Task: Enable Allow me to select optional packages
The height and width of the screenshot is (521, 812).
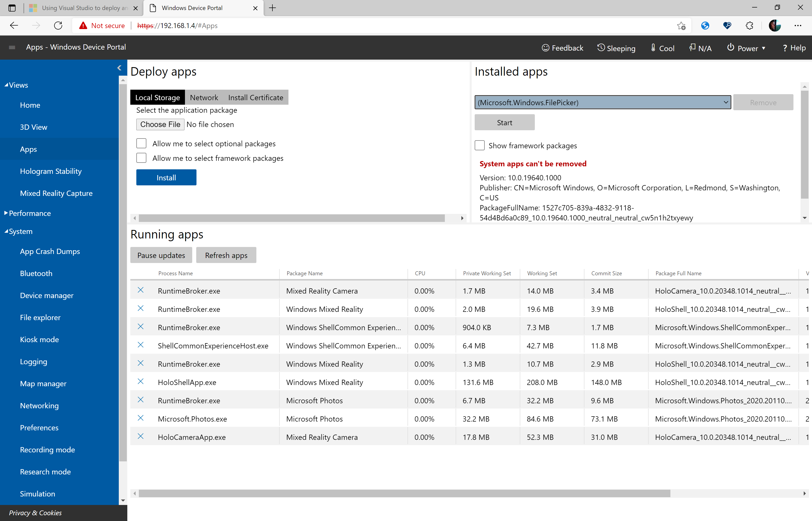Action: pos(142,144)
